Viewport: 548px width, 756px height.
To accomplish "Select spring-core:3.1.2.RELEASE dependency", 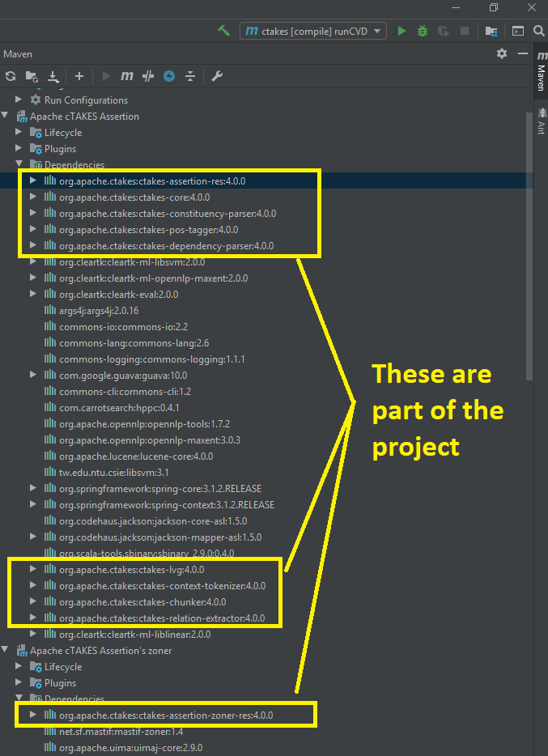I will 160,489.
